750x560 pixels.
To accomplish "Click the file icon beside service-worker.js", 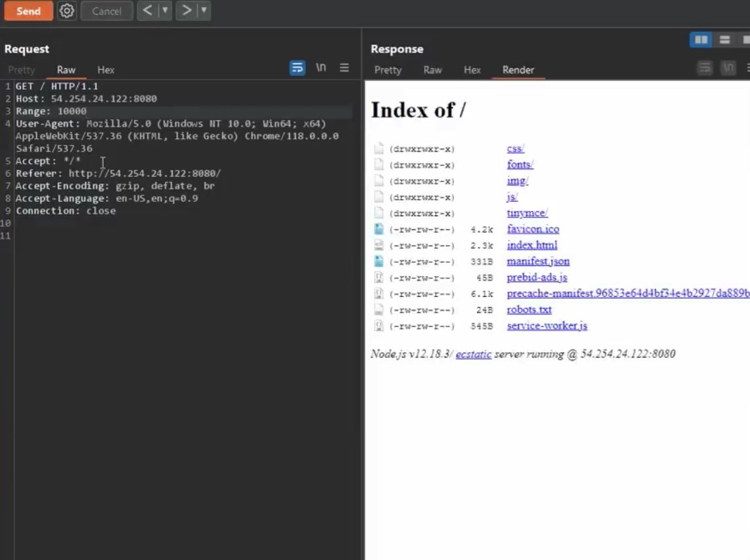I will pos(379,326).
